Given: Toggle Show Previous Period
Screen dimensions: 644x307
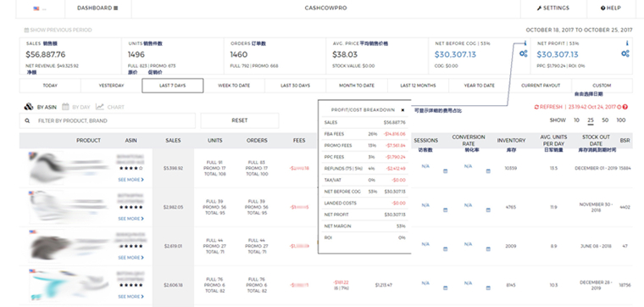Looking at the screenshot, I should (x=58, y=30).
